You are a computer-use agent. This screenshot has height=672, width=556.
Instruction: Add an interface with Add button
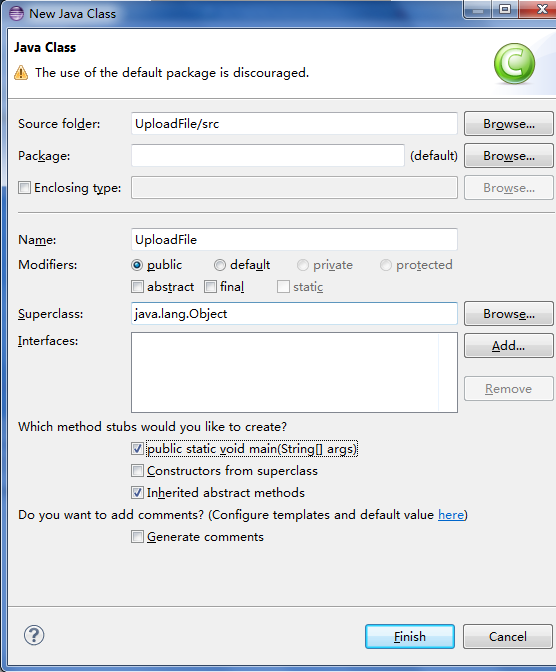click(x=509, y=346)
